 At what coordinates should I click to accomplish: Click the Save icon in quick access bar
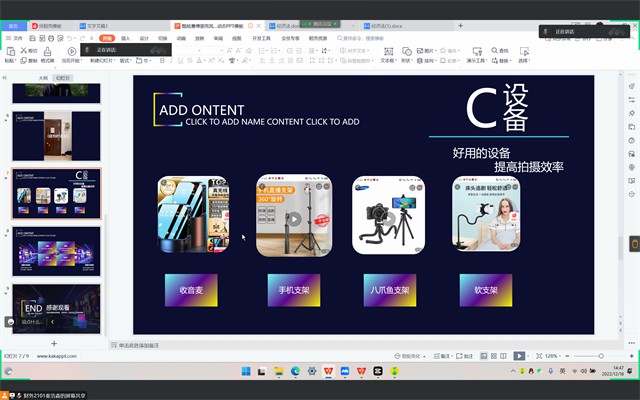(x=32, y=38)
